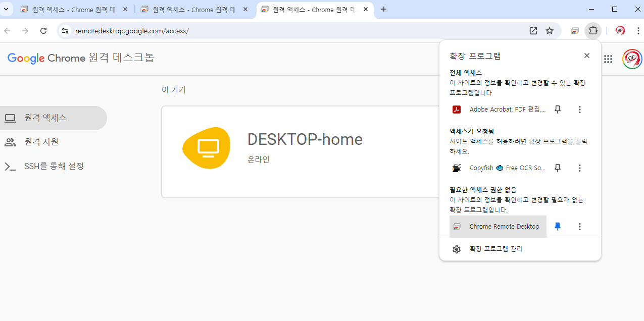Toggle the Extensions puzzle-piece button

(x=593, y=31)
